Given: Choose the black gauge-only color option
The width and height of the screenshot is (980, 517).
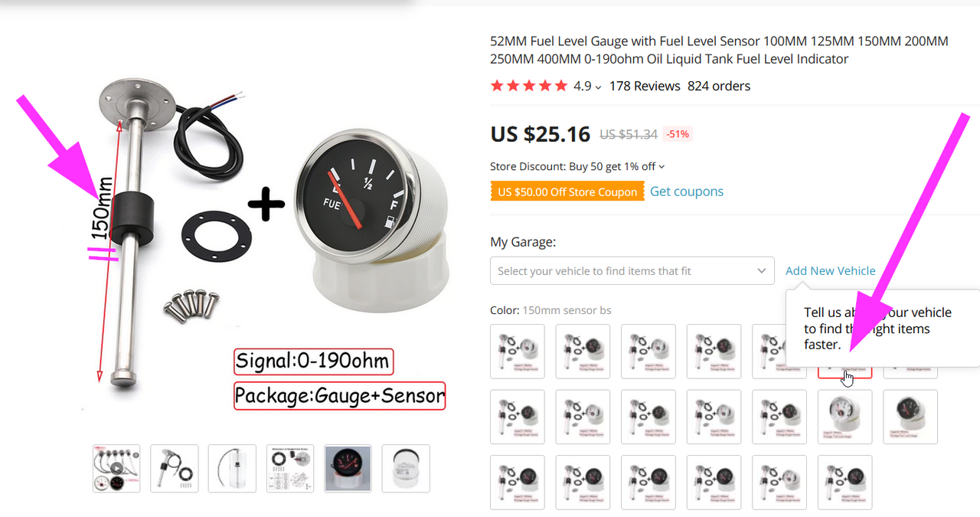Looking at the screenshot, I should tap(910, 417).
